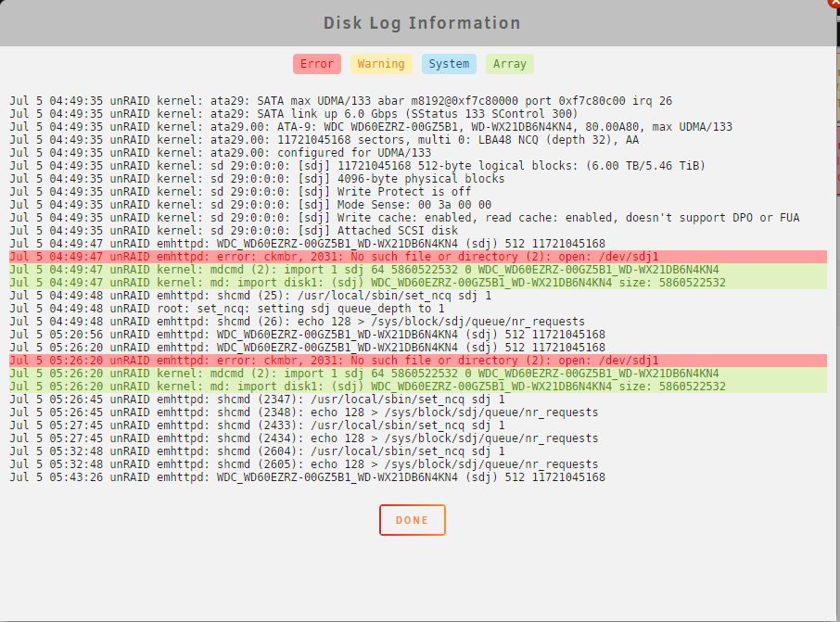
Task: Select the 05:26:20 ckmbr error line
Action: click(x=418, y=361)
